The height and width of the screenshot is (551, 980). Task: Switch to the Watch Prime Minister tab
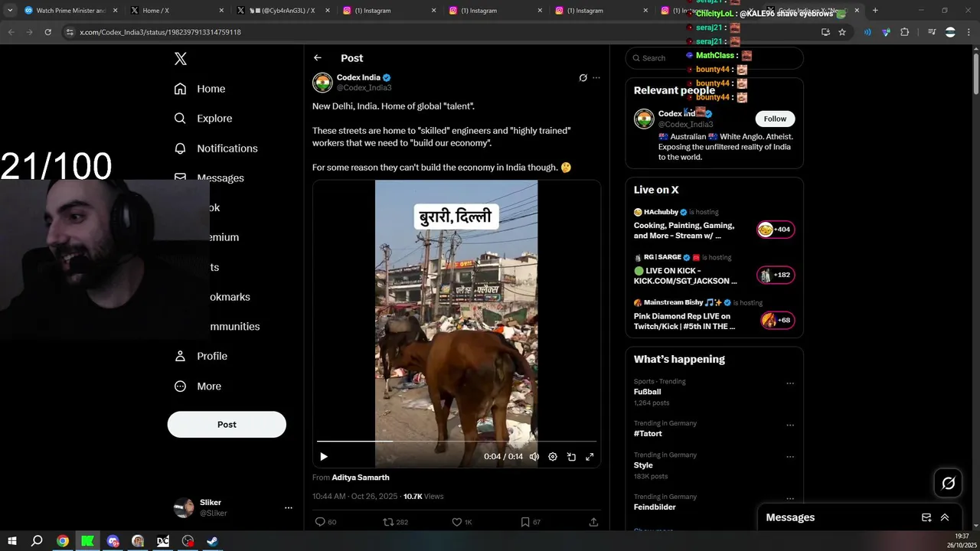[x=69, y=11]
